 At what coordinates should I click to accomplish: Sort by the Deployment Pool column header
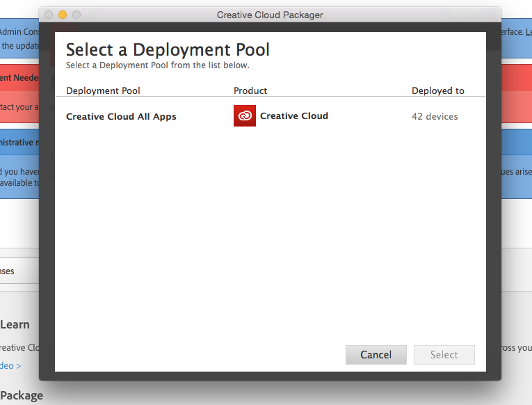tap(103, 91)
